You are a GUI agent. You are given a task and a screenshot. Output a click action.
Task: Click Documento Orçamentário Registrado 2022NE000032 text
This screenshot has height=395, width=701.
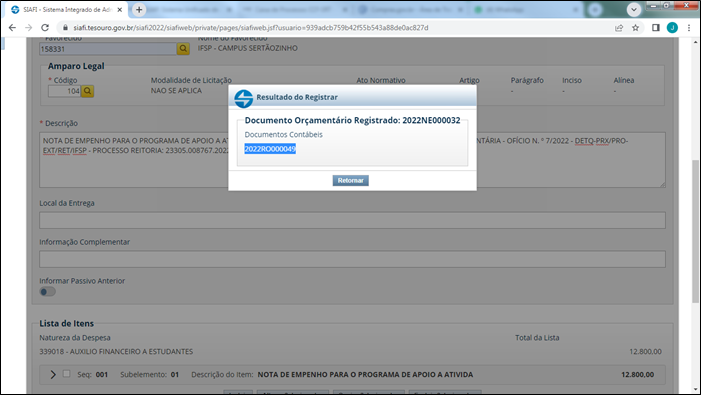pos(352,120)
